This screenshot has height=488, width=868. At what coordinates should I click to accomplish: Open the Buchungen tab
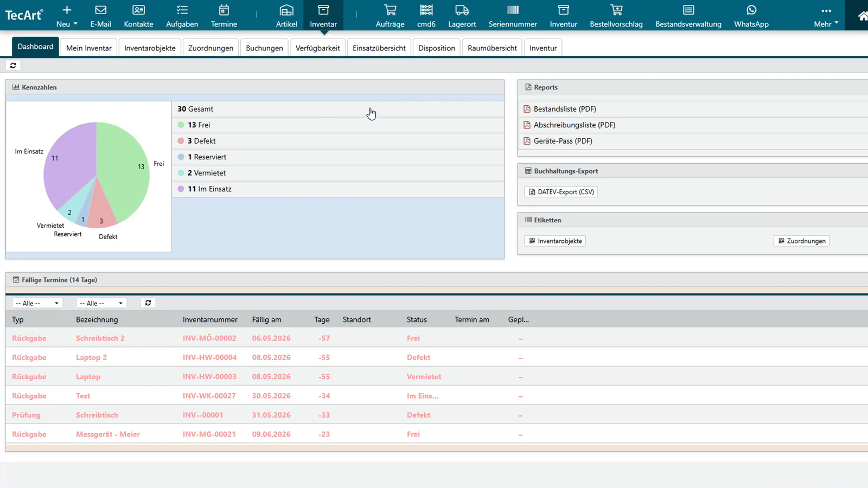click(264, 48)
